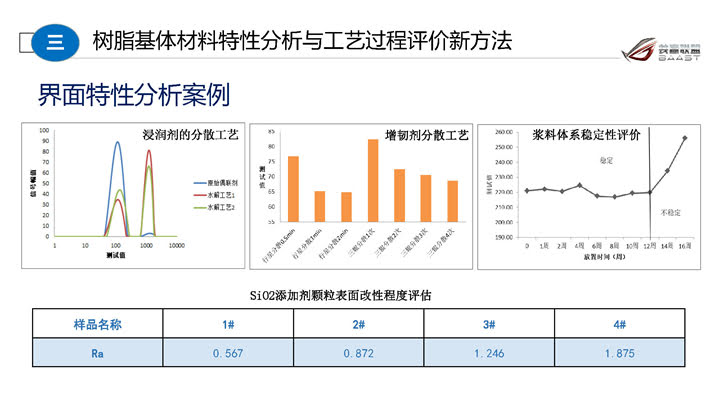This screenshot has width=720, height=405.
Task: Click the 样品名称 table header cell
Action: pyautogui.click(x=98, y=324)
